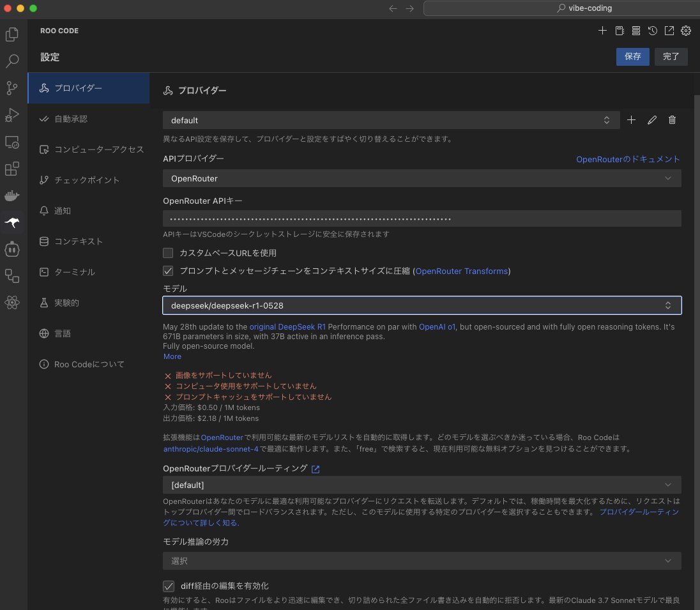The width and height of the screenshot is (700, 610).
Task: Follow the OpenAI o1 link
Action: tap(437, 327)
